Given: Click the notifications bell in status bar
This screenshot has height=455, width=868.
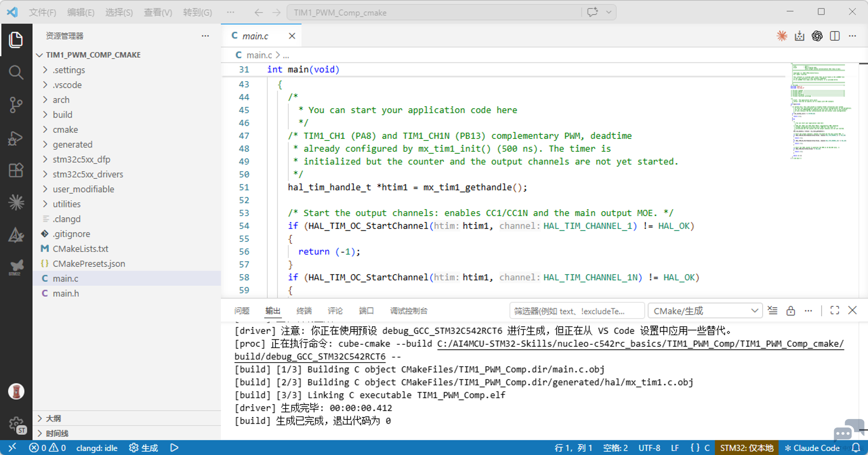Looking at the screenshot, I should [x=856, y=448].
